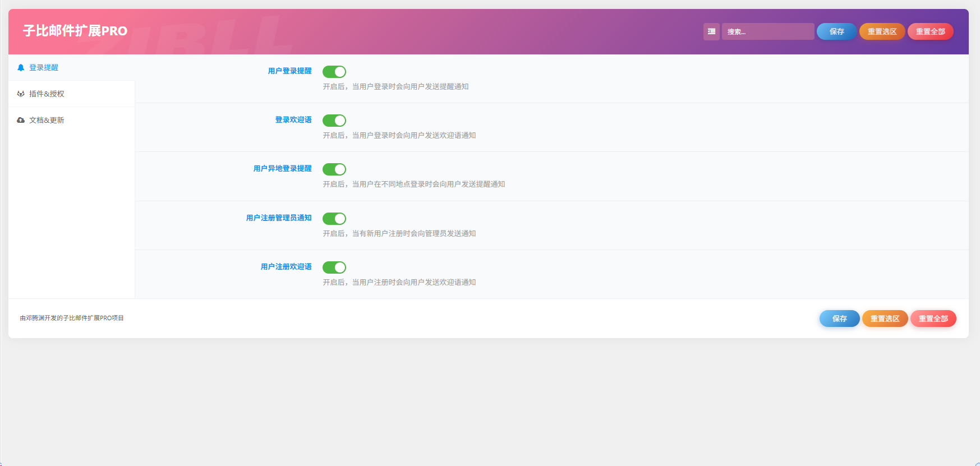
Task: Hit the footer 重置选区 button
Action: click(885, 319)
